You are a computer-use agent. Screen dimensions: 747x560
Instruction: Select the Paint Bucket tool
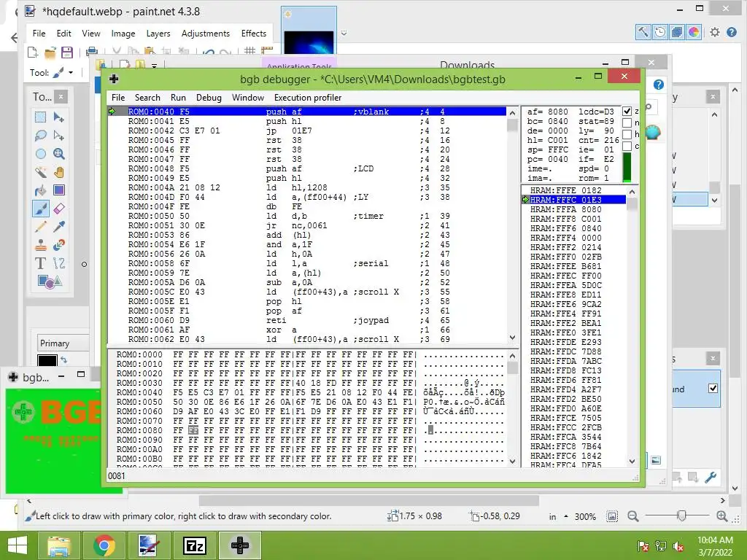[x=41, y=190]
